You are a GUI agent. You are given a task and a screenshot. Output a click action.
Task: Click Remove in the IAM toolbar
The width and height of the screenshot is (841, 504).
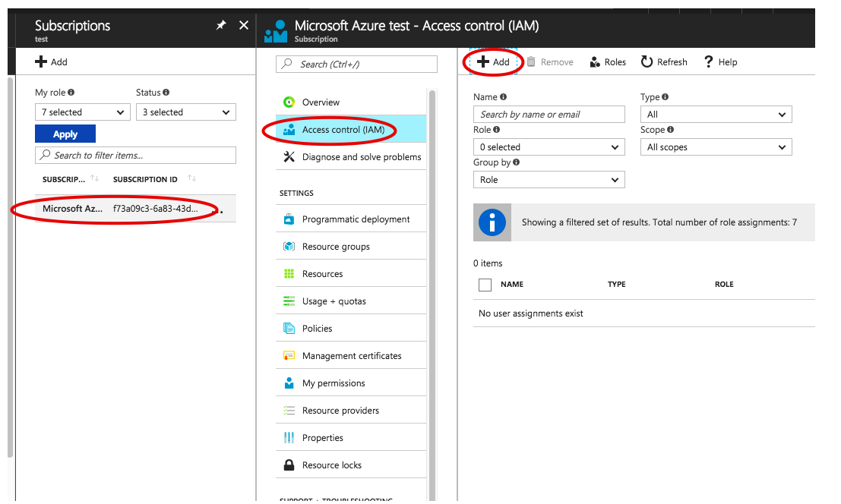point(550,62)
